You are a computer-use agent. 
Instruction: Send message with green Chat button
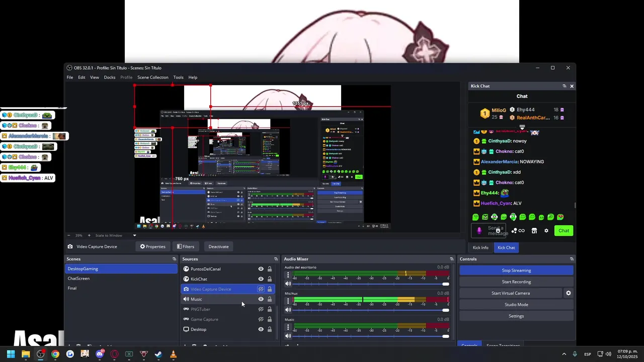(x=563, y=231)
